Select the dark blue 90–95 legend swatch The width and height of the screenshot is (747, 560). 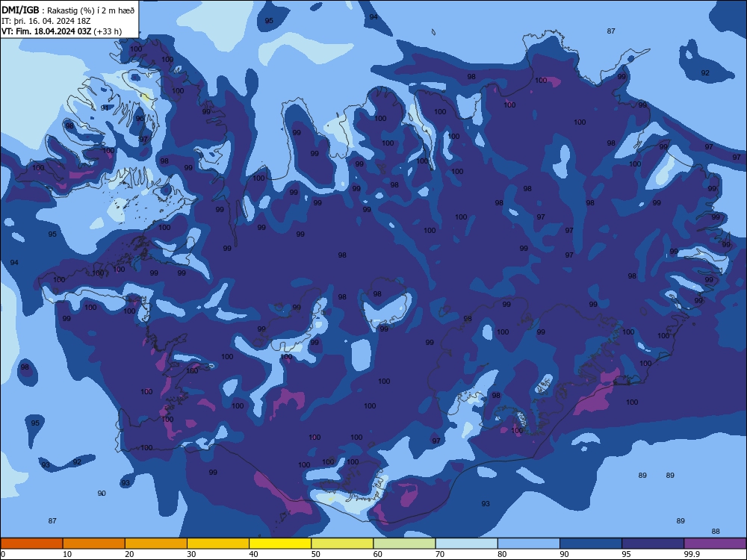coord(591,544)
